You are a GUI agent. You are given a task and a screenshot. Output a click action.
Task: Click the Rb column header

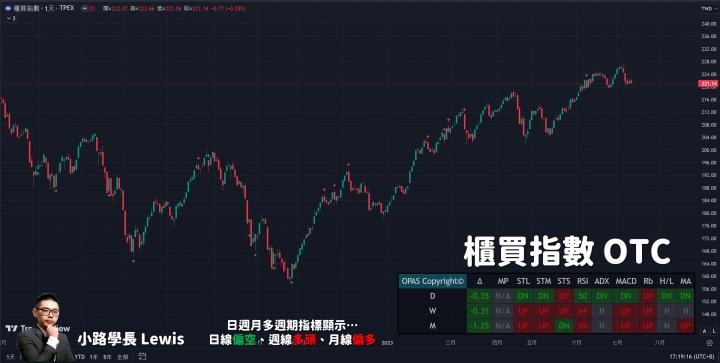click(x=648, y=281)
